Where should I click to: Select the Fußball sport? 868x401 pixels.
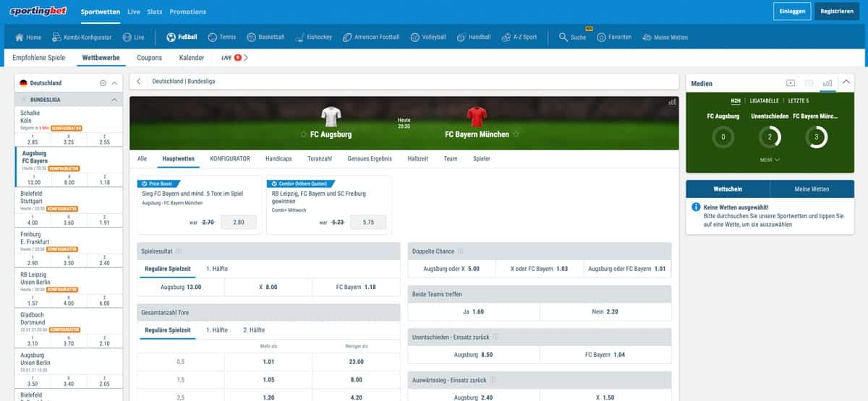[x=182, y=37]
